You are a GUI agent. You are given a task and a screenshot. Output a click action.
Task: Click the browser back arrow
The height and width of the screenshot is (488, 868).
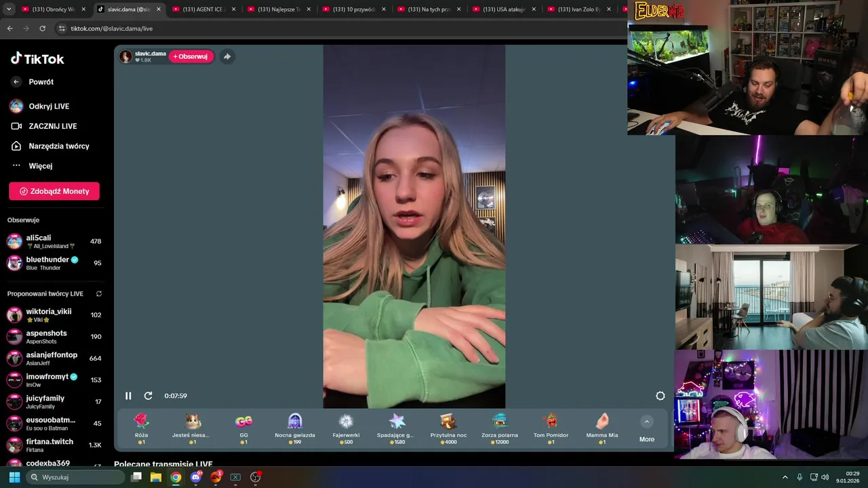click(x=9, y=28)
